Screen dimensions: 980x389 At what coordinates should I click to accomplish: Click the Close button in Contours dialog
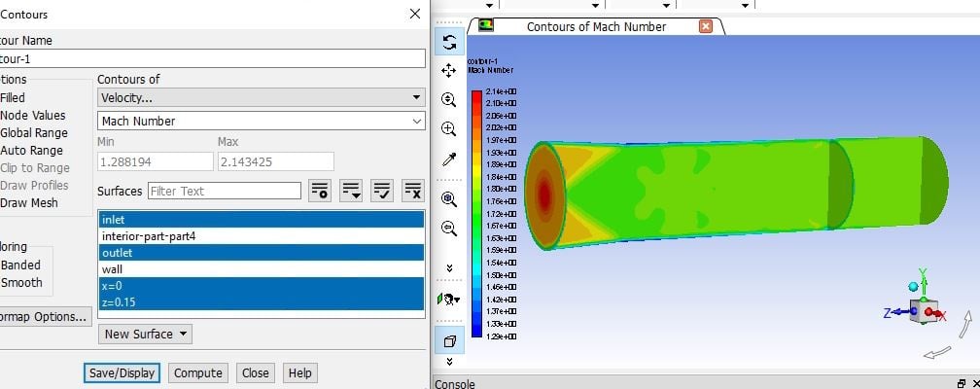pyautogui.click(x=255, y=372)
